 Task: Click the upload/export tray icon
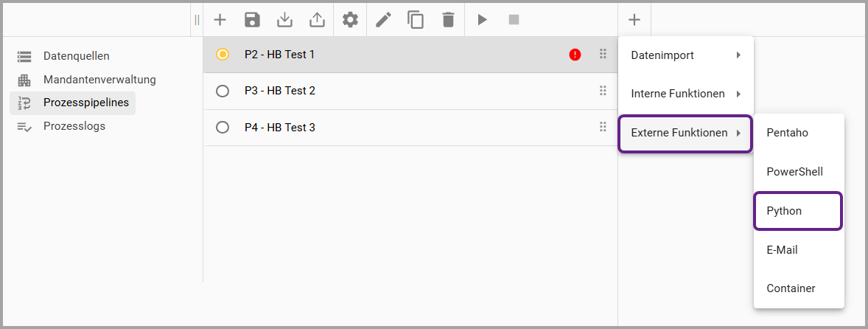pos(317,20)
